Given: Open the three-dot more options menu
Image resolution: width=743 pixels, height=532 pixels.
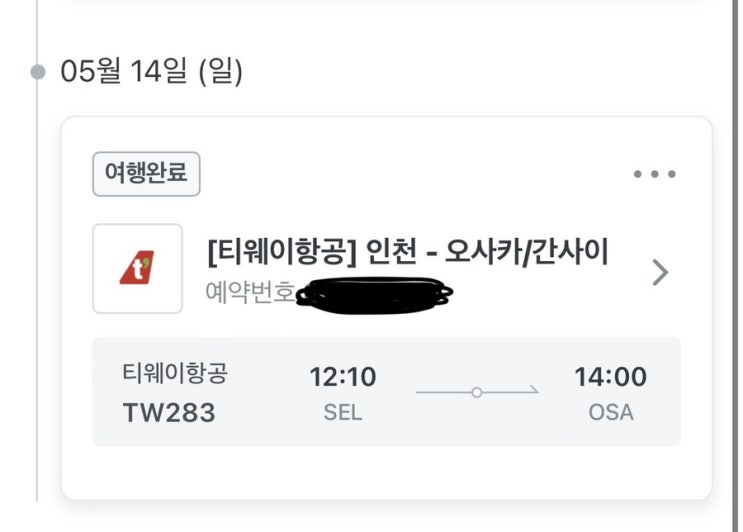Looking at the screenshot, I should click(x=655, y=174).
